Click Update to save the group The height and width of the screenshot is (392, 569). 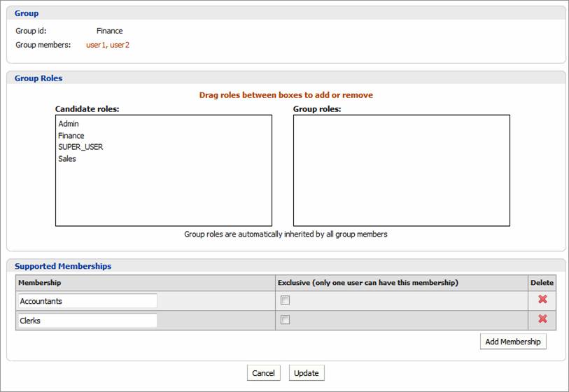click(x=307, y=373)
